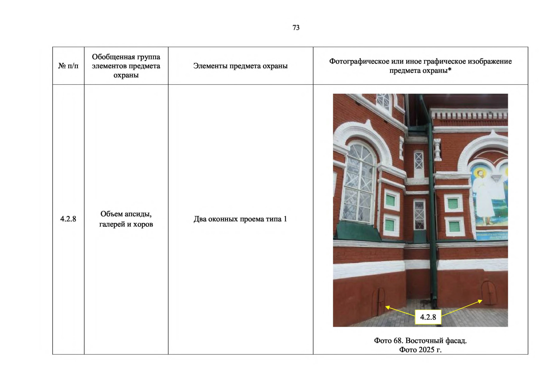Click the green sloped sill under arched window

tap(358, 230)
